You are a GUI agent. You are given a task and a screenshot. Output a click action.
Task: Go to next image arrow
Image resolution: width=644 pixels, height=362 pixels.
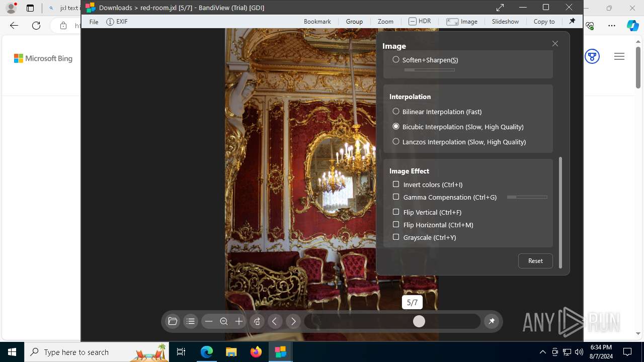click(293, 321)
